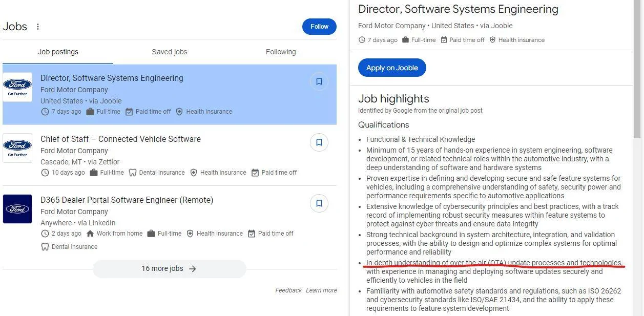The height and width of the screenshot is (316, 644).
Task: Click the clock icon beside 10 days ago
Action: click(45, 173)
